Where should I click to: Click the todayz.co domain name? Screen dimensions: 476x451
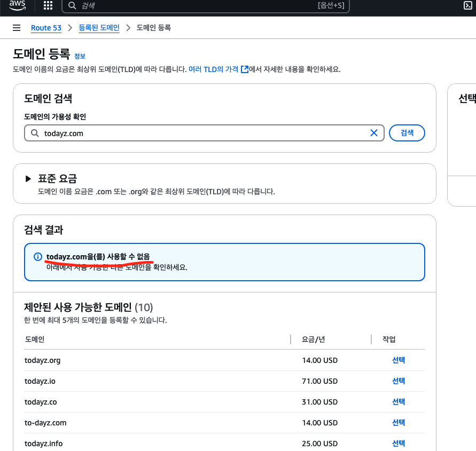tap(41, 402)
